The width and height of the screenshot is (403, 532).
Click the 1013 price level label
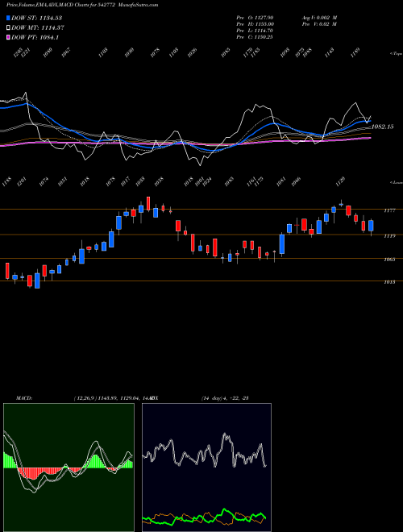[x=389, y=282]
